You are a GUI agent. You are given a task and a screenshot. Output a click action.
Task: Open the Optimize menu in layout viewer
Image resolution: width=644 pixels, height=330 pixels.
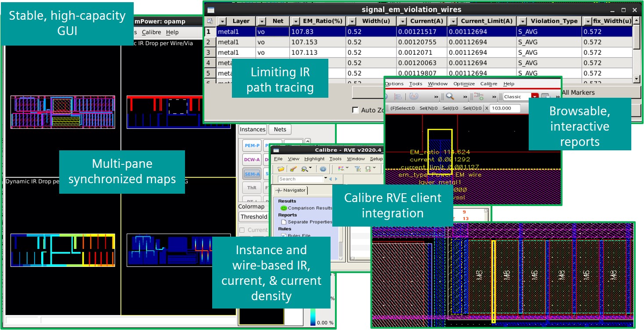[464, 84]
